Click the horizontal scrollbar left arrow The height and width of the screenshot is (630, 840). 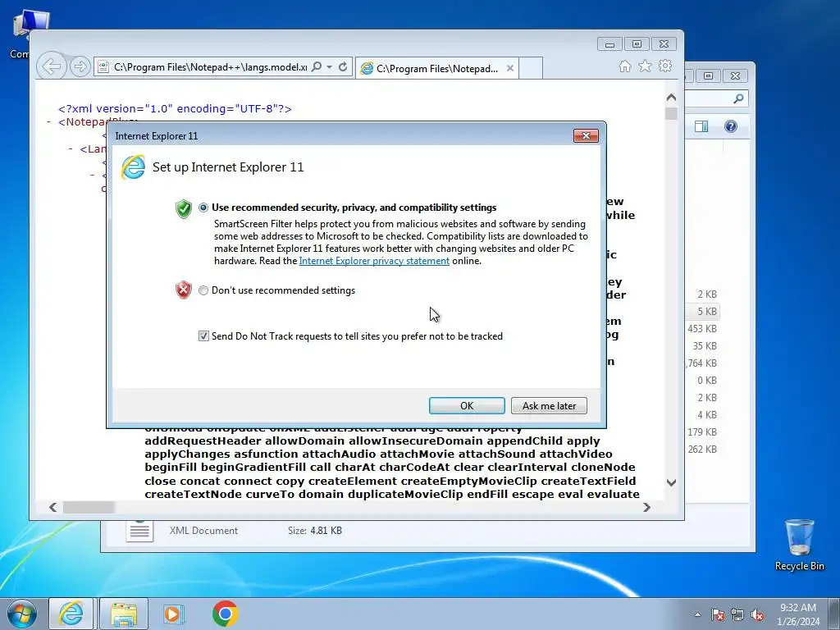tap(52, 507)
